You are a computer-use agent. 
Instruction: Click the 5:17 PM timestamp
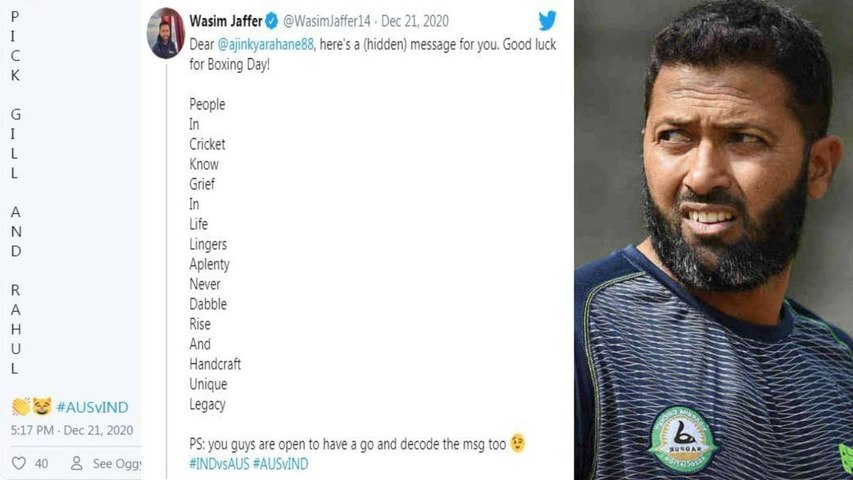[33, 430]
